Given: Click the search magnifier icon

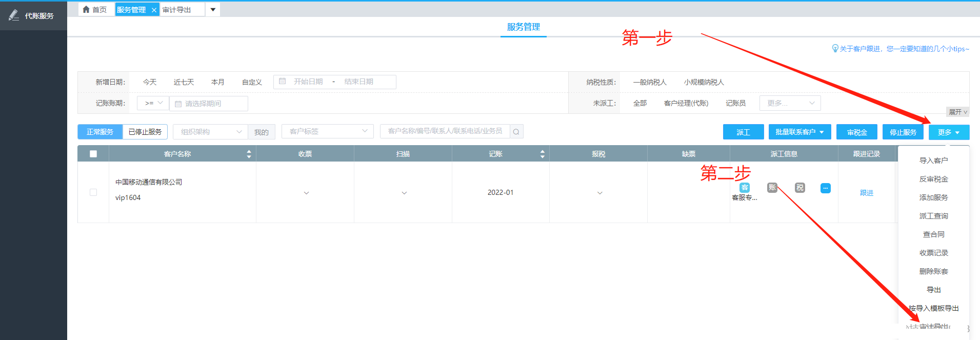Looking at the screenshot, I should coord(516,132).
